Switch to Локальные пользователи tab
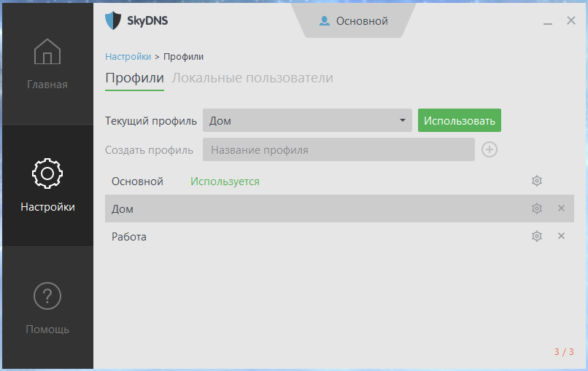This screenshot has height=371, width=588. click(252, 78)
